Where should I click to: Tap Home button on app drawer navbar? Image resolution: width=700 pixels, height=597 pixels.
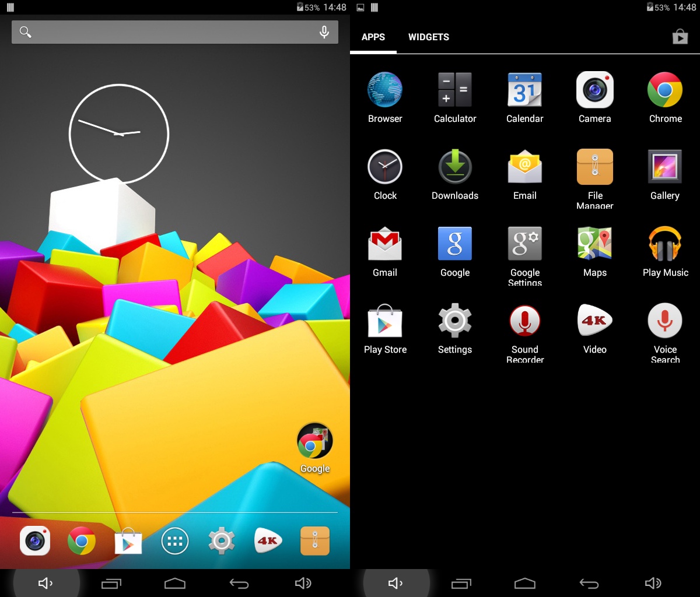(x=525, y=583)
